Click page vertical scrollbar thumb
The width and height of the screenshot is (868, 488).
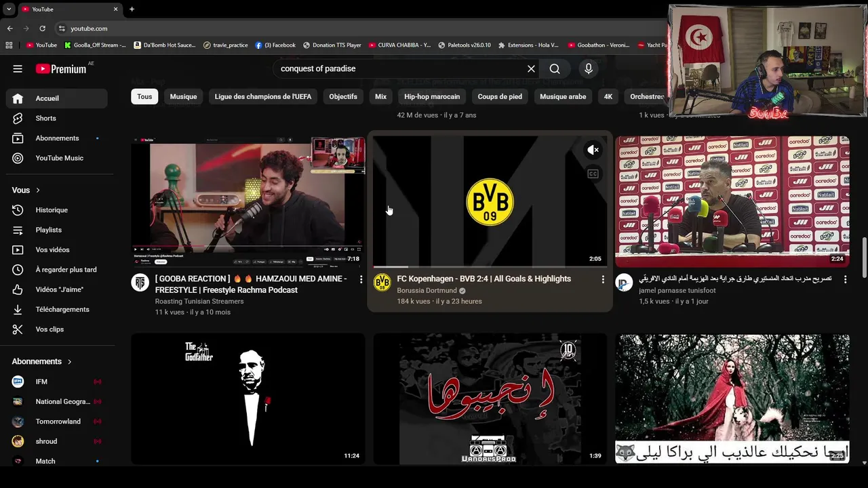pos(864,258)
